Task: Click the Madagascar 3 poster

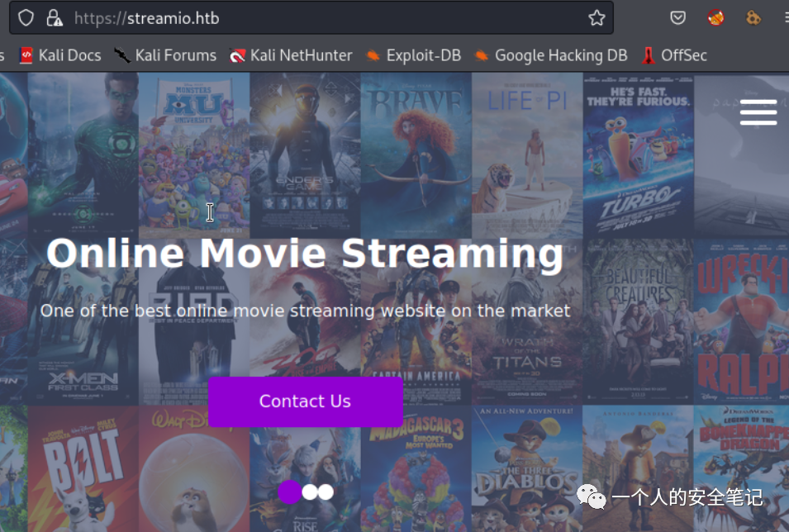Action: click(x=416, y=469)
